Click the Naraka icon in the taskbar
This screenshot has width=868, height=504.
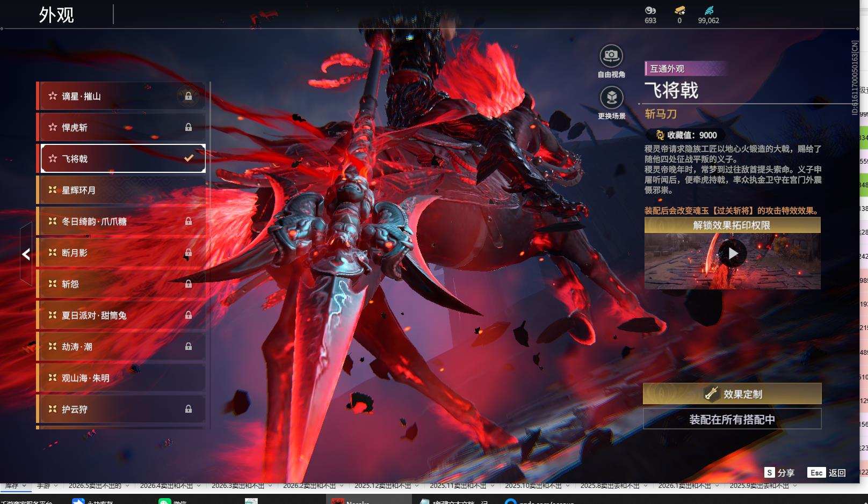click(x=337, y=501)
